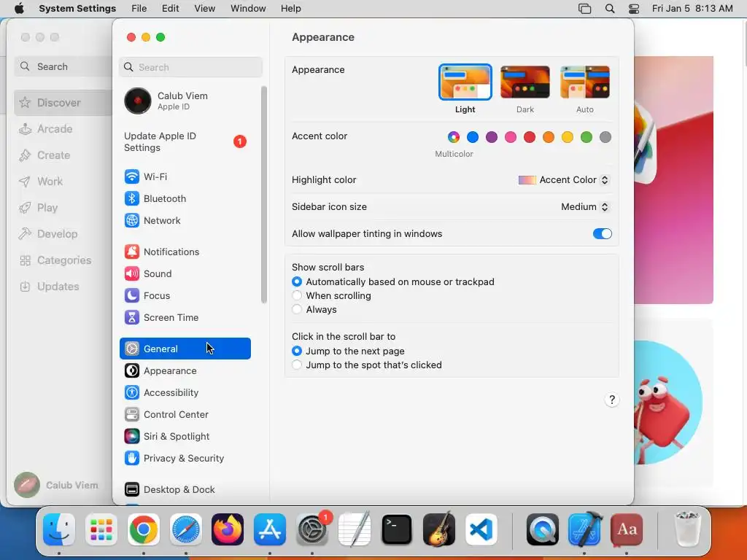Choose the graphite accent color
This screenshot has height=560, width=747.
pyautogui.click(x=605, y=137)
